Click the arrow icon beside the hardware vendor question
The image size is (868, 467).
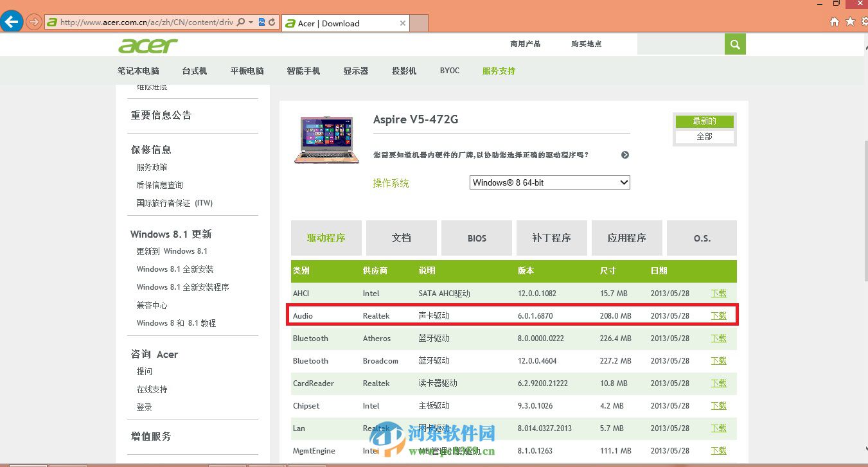(624, 155)
